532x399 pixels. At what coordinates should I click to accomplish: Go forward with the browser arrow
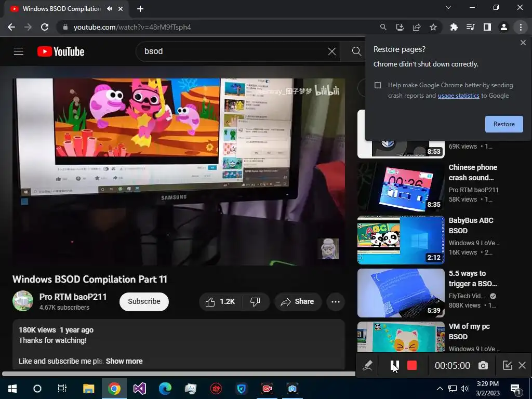pos(28,27)
